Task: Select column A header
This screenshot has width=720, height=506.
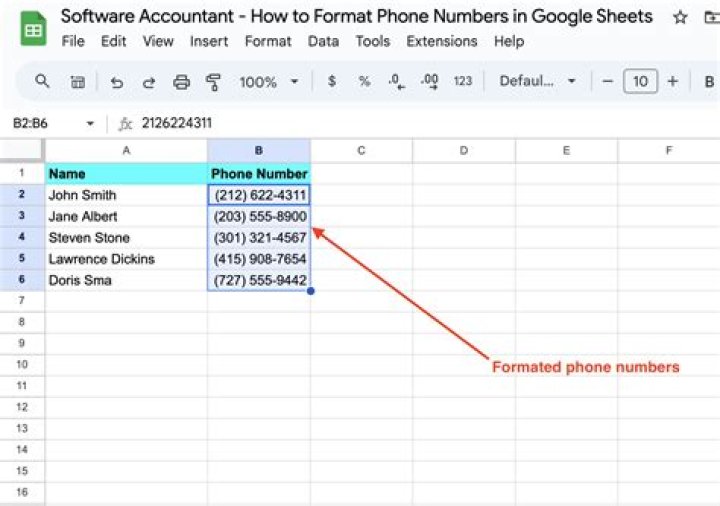Action: coord(126,151)
